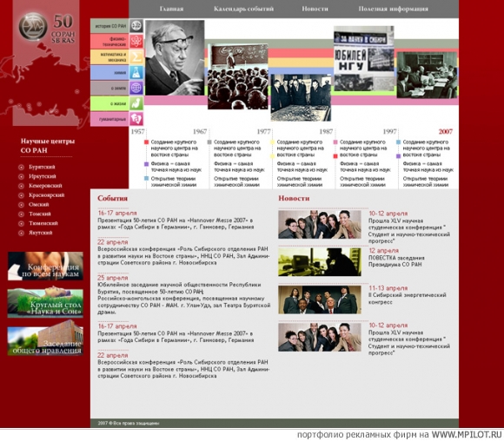Open the Бурятский center bullet icon
Image resolution: width=504 pixels, height=441 pixels.
click(x=21, y=167)
